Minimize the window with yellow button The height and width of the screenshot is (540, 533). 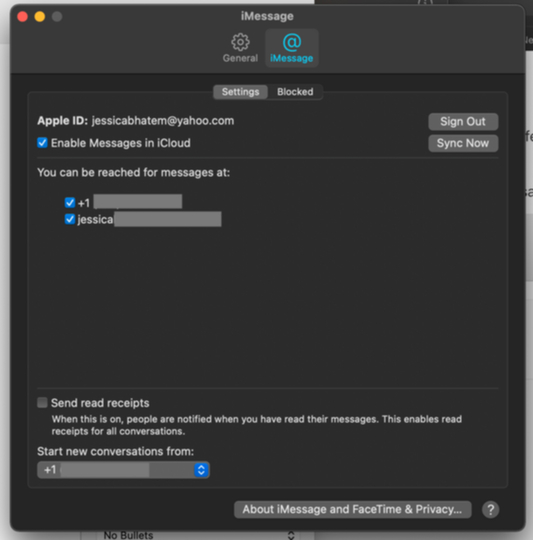coord(40,17)
